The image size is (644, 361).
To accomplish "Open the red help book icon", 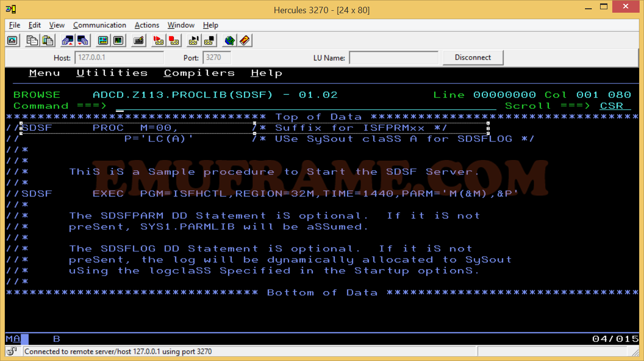I will (245, 40).
